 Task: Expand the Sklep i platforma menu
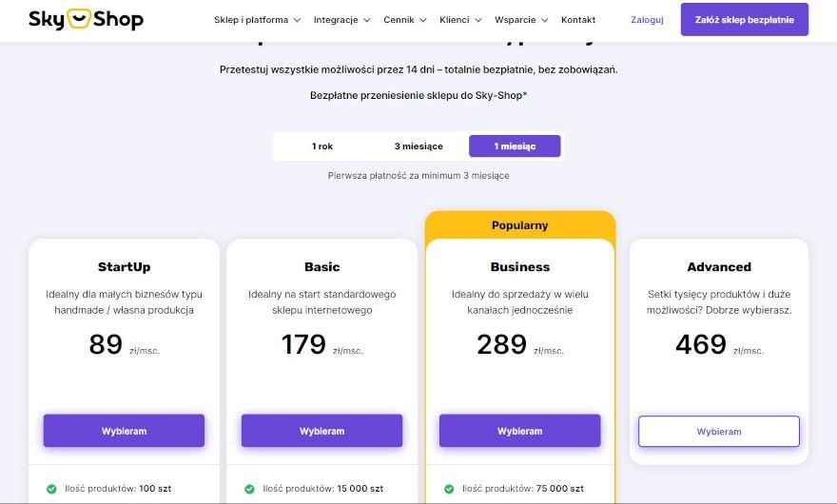point(258,20)
